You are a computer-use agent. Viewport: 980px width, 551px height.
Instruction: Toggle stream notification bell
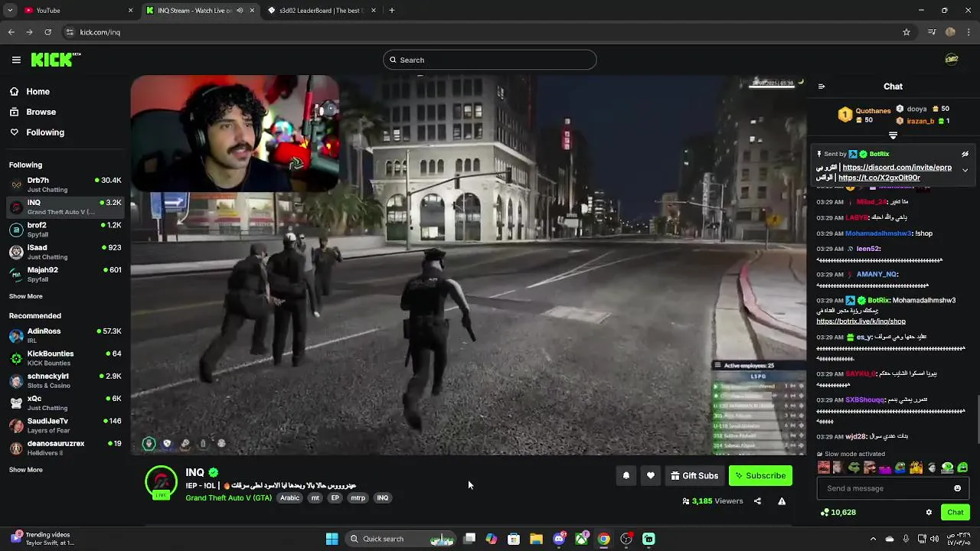click(x=626, y=476)
